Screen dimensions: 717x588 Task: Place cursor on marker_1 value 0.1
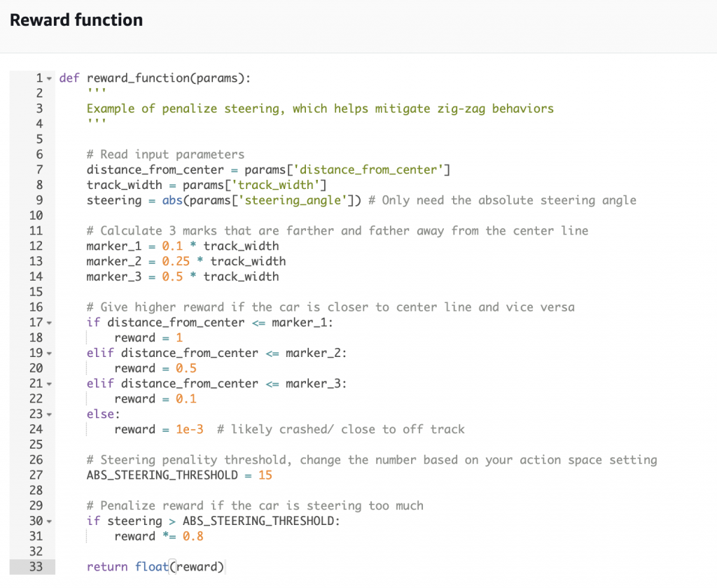point(172,246)
